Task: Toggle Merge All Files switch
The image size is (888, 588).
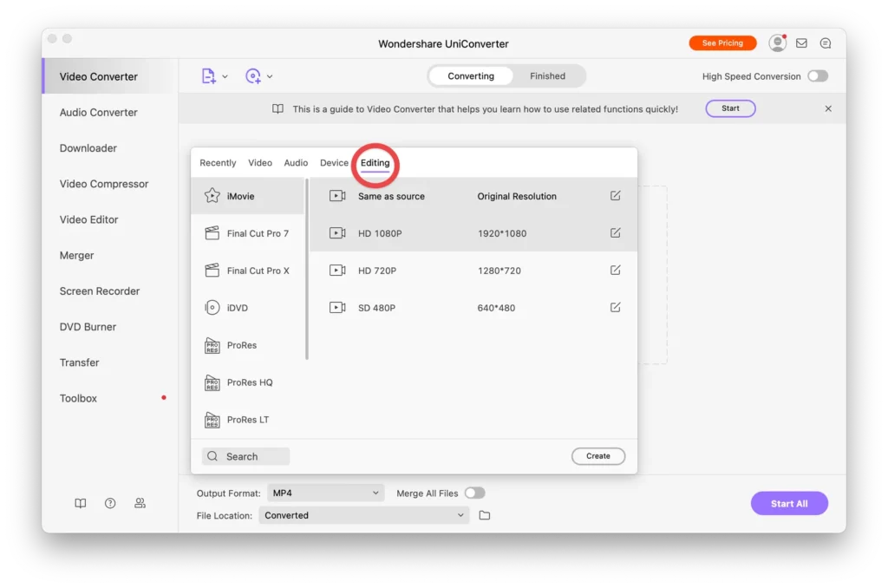Action: [x=474, y=493]
